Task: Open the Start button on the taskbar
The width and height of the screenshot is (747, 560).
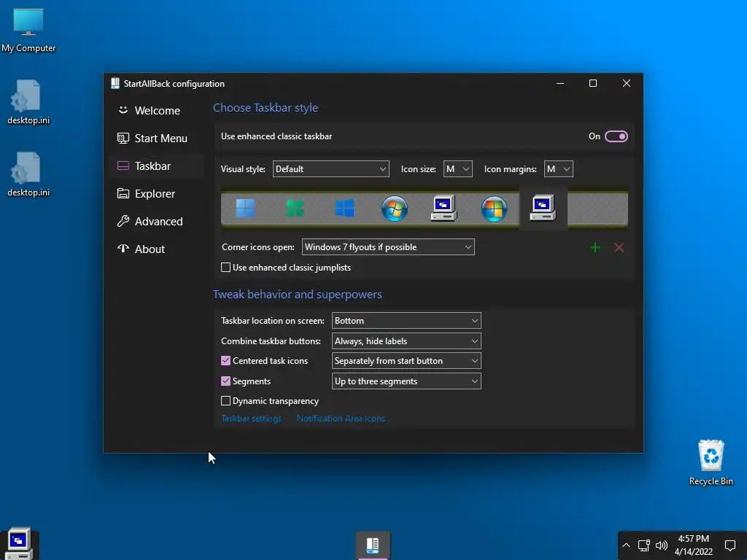Action: coord(19,544)
